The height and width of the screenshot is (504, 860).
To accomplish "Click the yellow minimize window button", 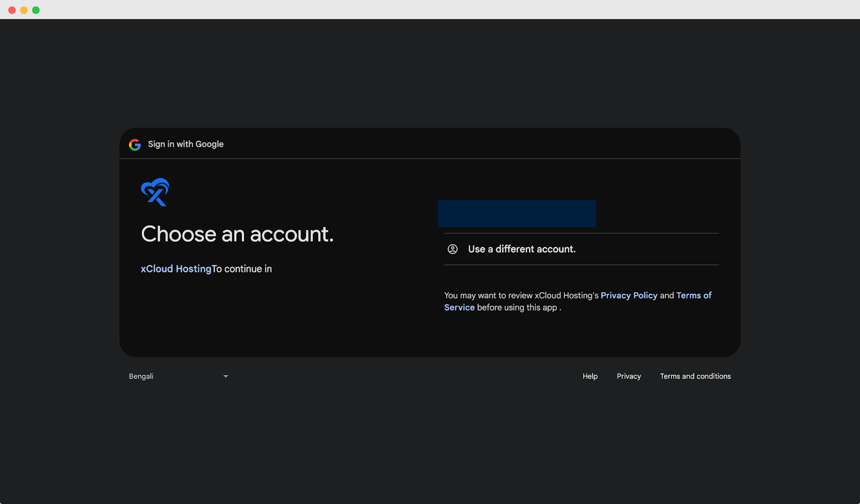I will pyautogui.click(x=23, y=9).
